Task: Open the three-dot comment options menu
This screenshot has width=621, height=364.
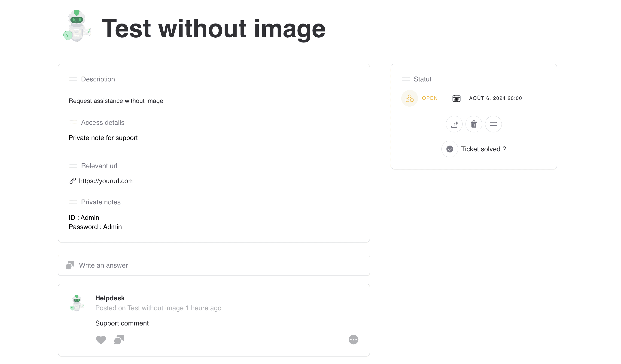Action: click(353, 340)
